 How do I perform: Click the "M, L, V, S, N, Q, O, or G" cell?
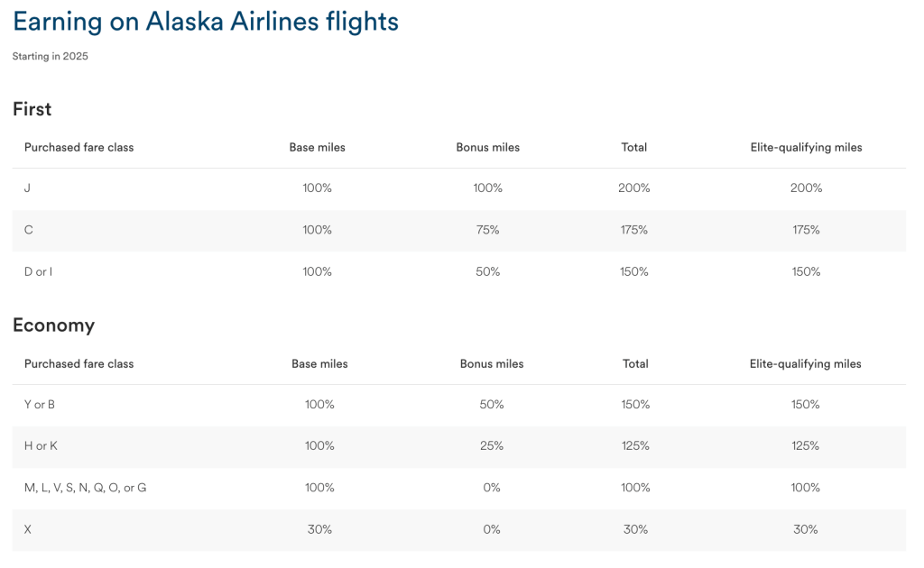click(x=85, y=488)
